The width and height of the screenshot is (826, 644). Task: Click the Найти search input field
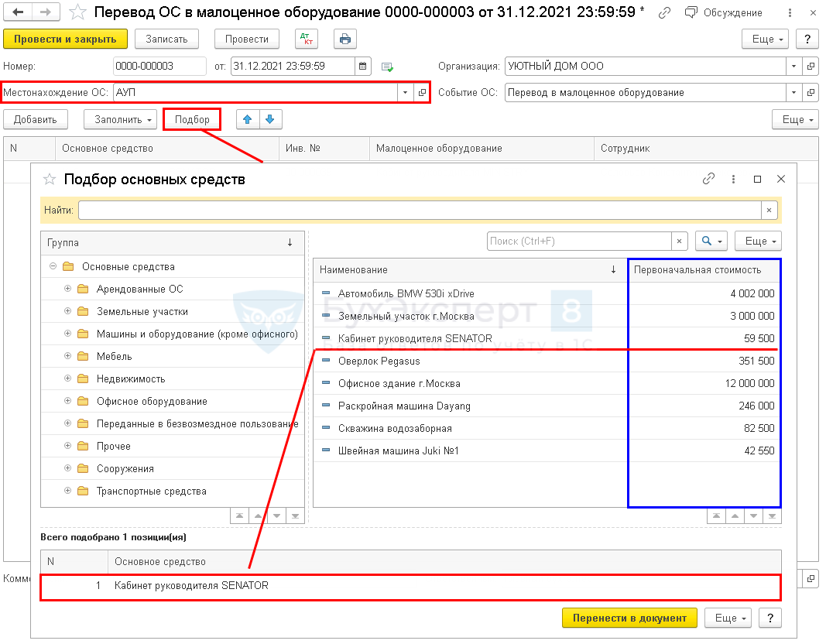(419, 211)
